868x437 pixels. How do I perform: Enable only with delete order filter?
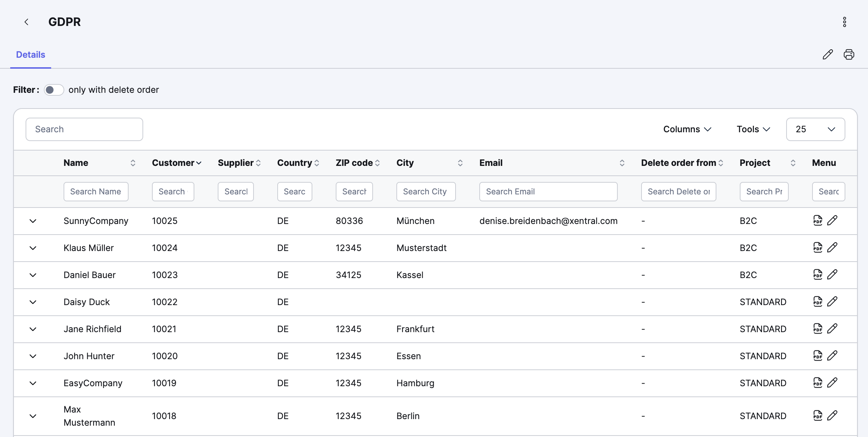[54, 90]
